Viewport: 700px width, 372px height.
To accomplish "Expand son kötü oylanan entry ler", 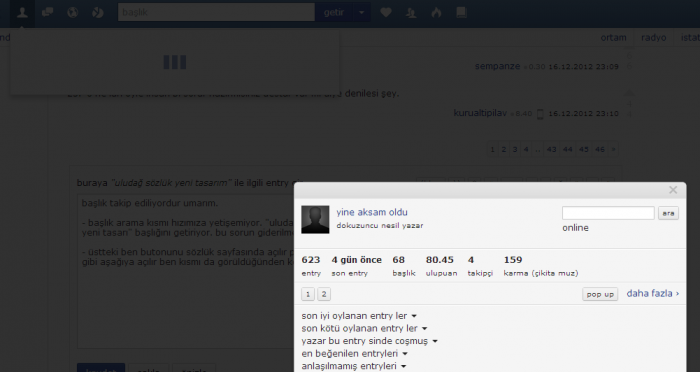I will coord(364,328).
